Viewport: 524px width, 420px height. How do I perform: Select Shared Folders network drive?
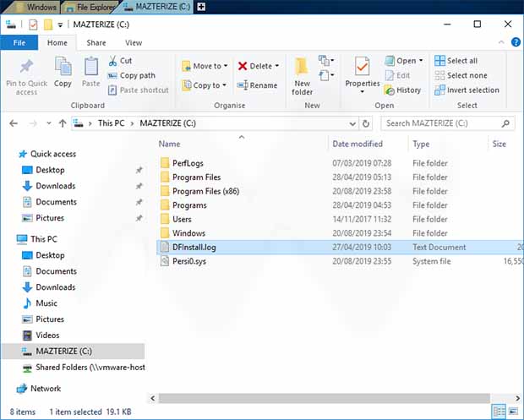click(x=84, y=368)
